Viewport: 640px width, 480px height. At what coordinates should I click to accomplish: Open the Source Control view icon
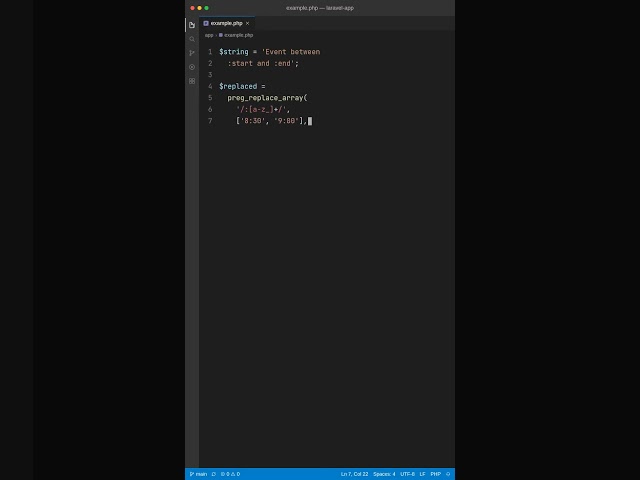tap(192, 53)
